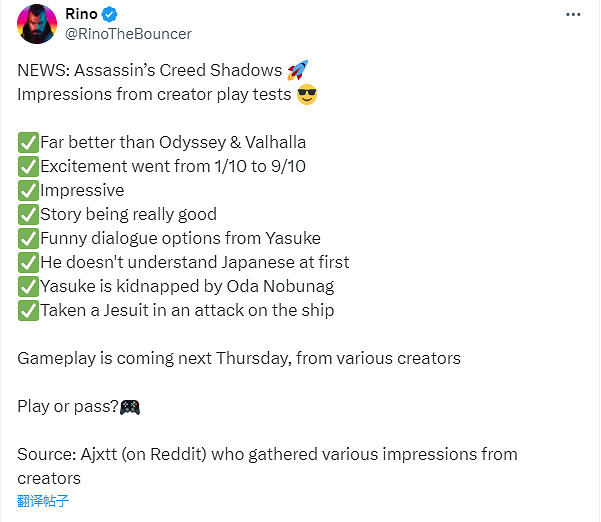601x522 pixels.
Task: Click the 翻译帖子 translate post link
Action: tap(43, 502)
